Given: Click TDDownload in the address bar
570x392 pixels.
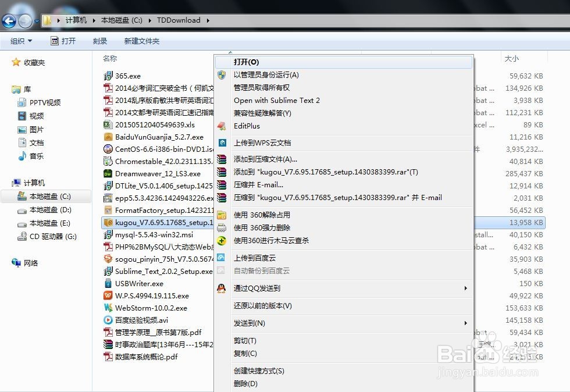Looking at the screenshot, I should pyautogui.click(x=179, y=20).
